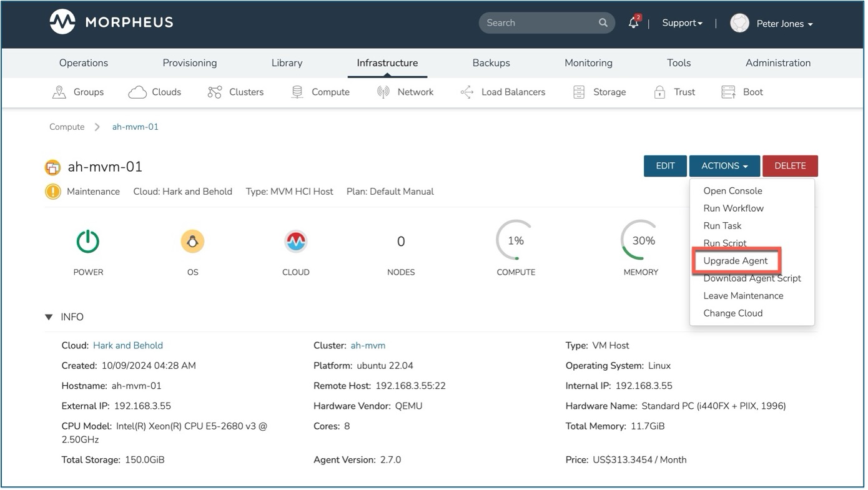Select the Trust lock icon
This screenshot has width=868, height=490.
[x=660, y=91]
